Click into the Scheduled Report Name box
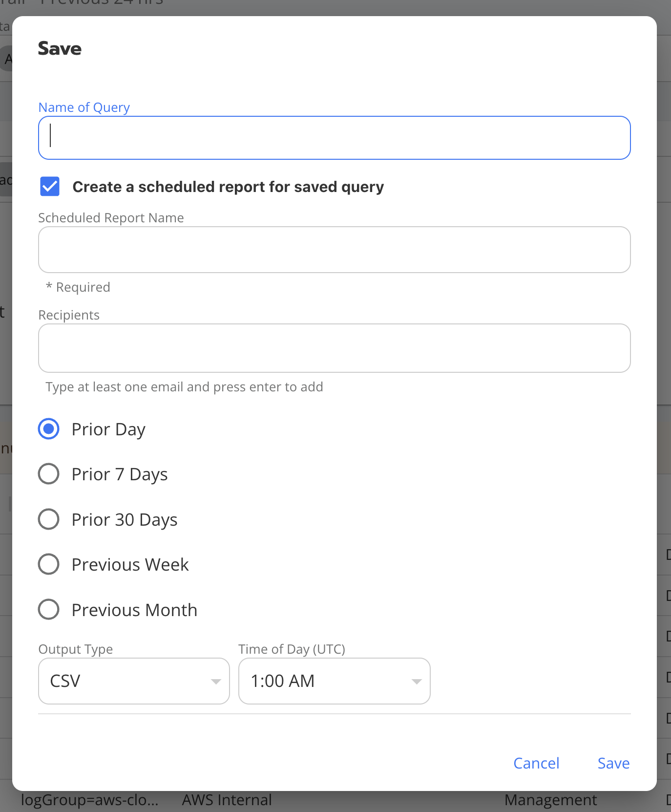 tap(334, 250)
